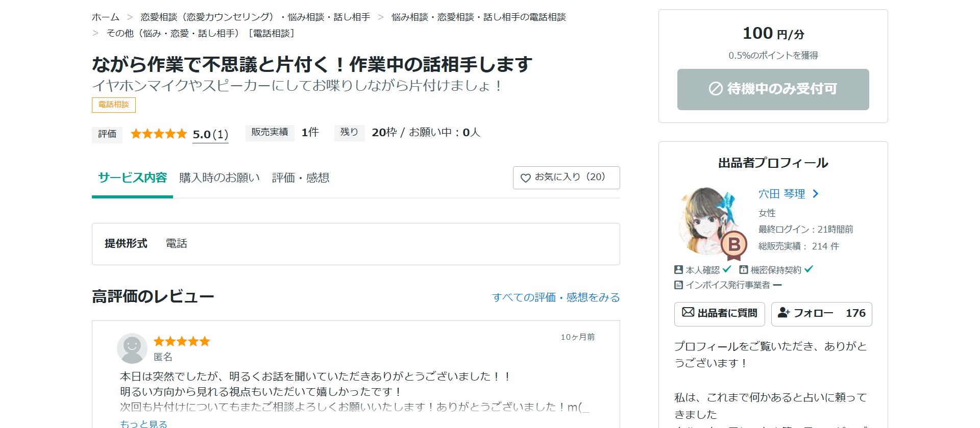Viewport: 980px width, 428px height.
Task: Click the 本人確認 identity verification icon
Action: [x=678, y=270]
